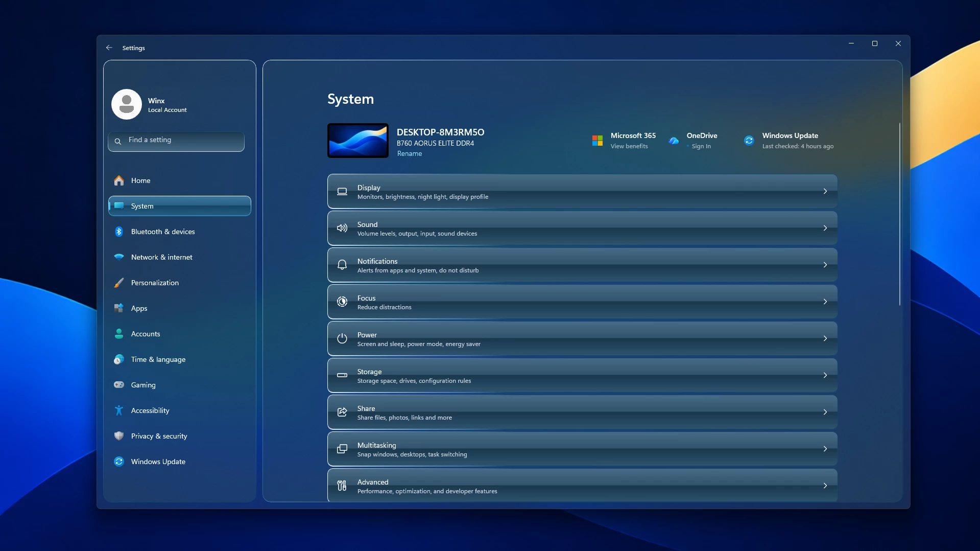Screen dimensions: 980x551
Task: Open Home in the sidebar
Action: [x=180, y=180]
